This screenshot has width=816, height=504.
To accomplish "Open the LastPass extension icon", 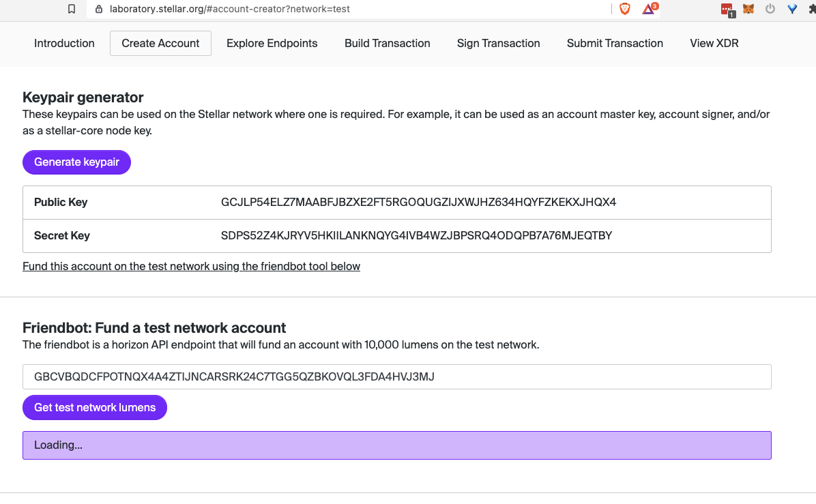I will coord(725,10).
